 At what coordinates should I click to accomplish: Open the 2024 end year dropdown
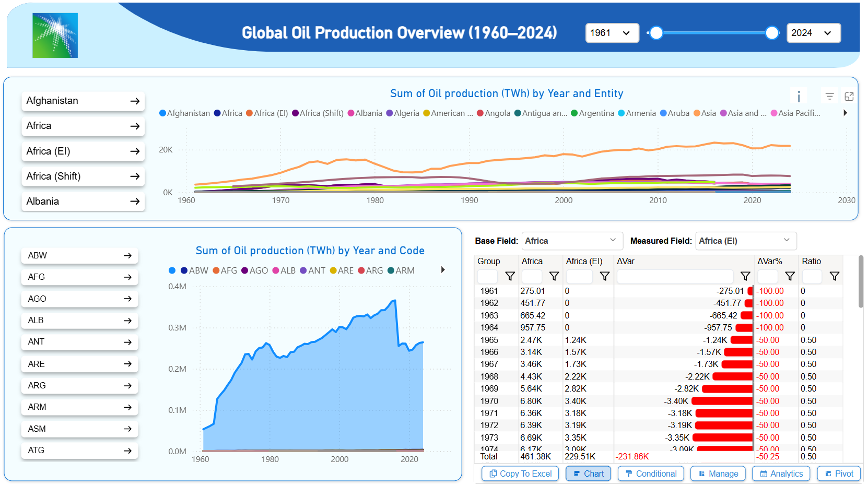pyautogui.click(x=814, y=33)
